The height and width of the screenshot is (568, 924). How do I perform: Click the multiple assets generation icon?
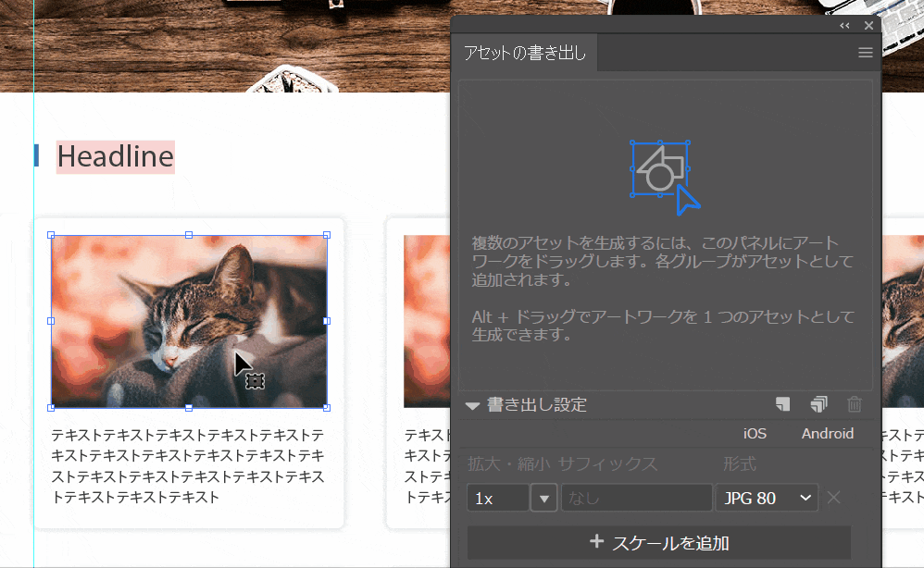point(818,404)
